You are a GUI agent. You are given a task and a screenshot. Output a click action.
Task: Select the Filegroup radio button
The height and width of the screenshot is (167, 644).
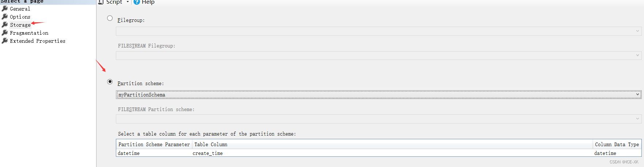point(110,18)
